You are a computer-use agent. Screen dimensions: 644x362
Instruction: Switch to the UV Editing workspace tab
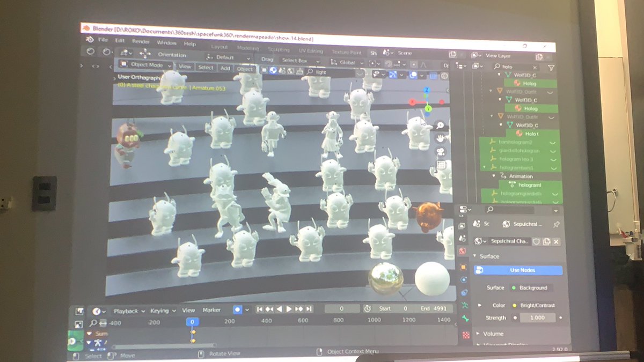click(x=311, y=51)
